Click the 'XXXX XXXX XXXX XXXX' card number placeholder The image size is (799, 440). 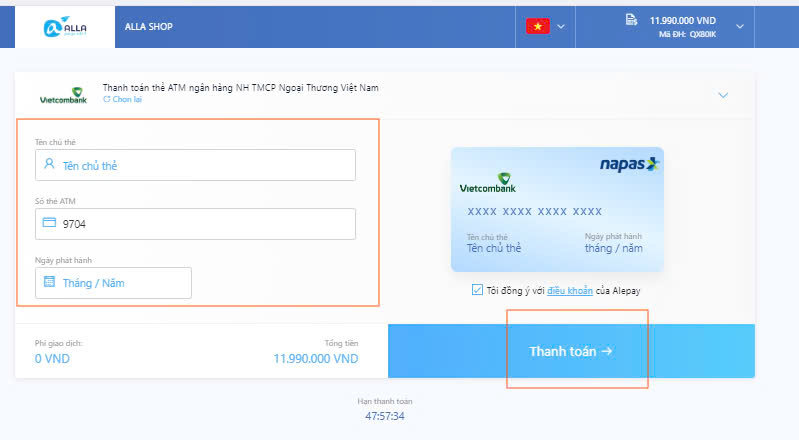[x=535, y=211]
